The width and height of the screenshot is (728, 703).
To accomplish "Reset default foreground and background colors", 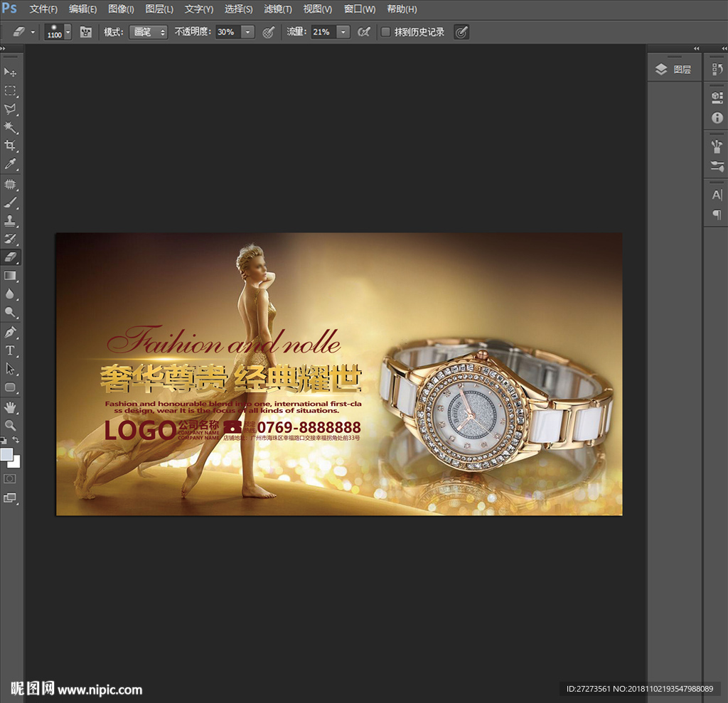I will pos(4,439).
